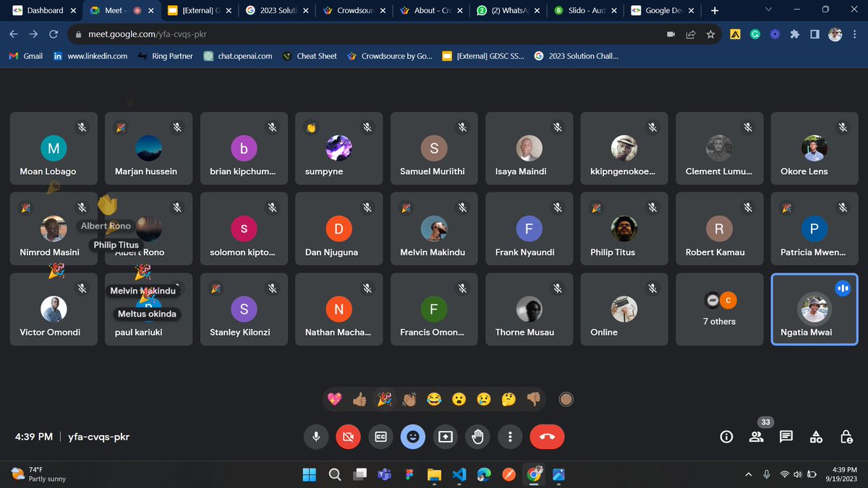868x488 pixels.
Task: Open the Windows Task View
Action: pos(359,474)
